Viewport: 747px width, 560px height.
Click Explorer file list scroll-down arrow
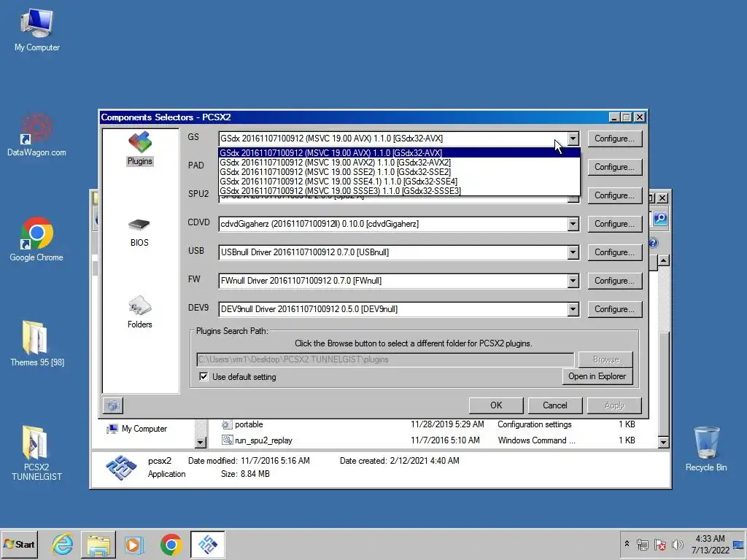pyautogui.click(x=663, y=443)
